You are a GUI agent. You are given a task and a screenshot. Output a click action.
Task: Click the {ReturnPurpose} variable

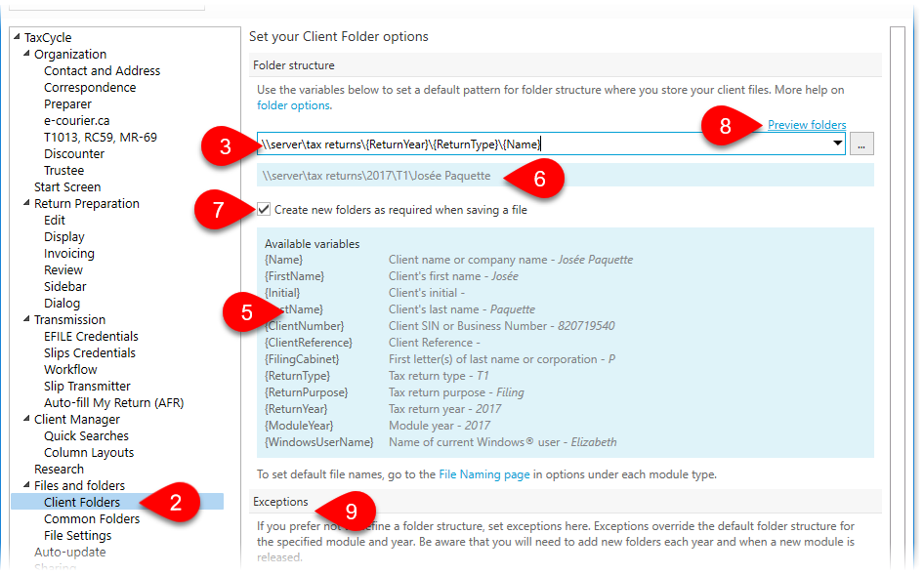pyautogui.click(x=307, y=392)
